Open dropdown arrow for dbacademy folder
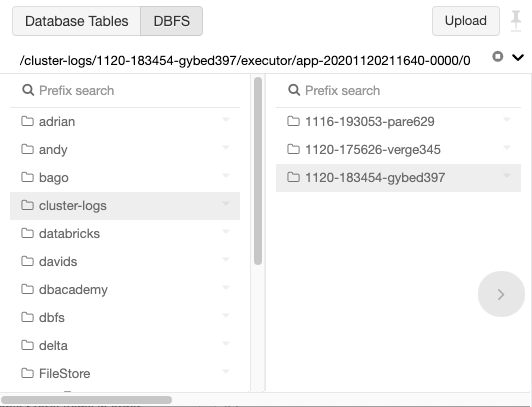Screen dimensions: 532x407 click(226, 287)
